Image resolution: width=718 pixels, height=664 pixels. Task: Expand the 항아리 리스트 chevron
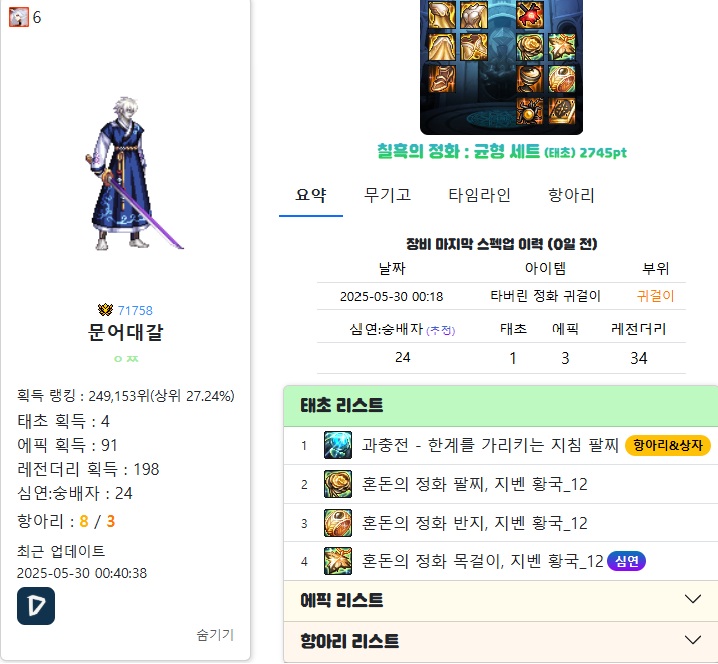tap(693, 640)
